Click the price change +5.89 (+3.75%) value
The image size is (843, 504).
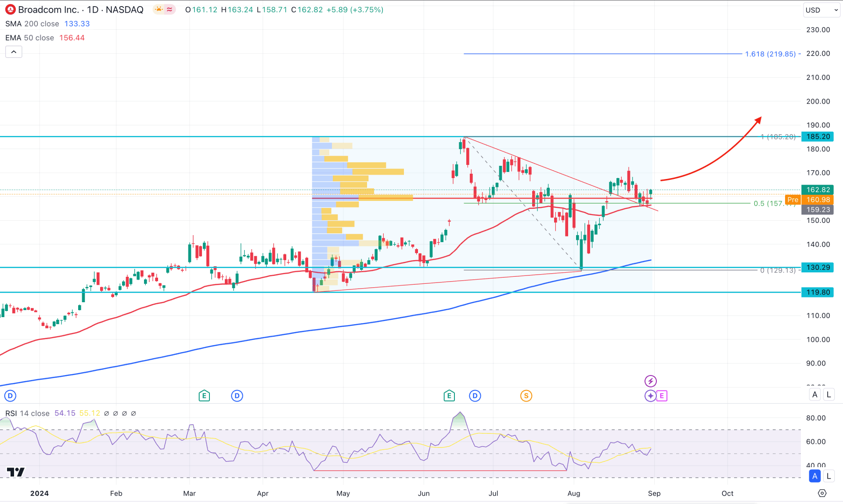pyautogui.click(x=355, y=10)
